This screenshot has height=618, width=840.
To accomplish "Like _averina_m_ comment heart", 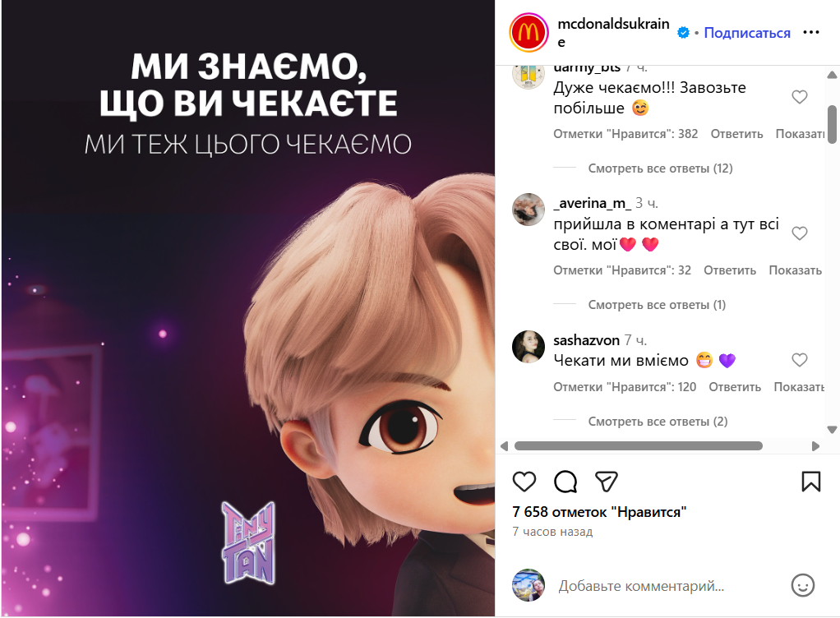I will (x=799, y=233).
